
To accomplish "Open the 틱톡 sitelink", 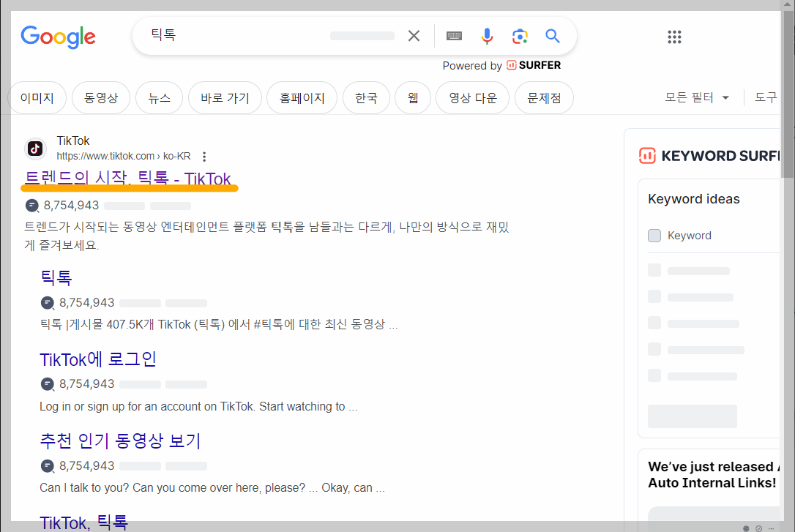I will coord(56,277).
